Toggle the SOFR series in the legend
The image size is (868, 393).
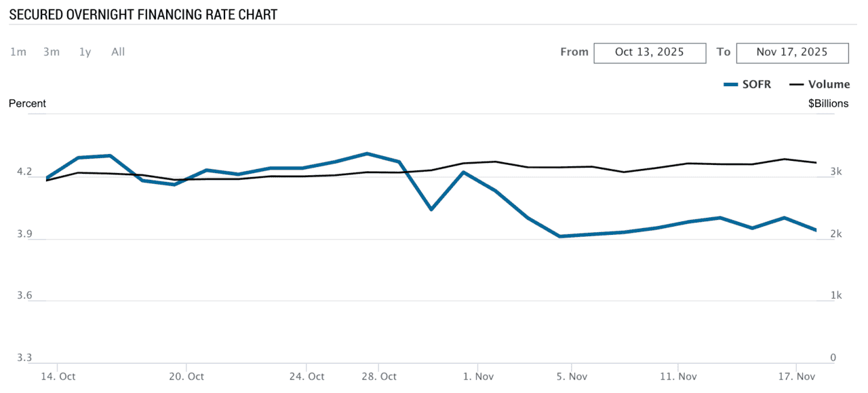pos(757,84)
